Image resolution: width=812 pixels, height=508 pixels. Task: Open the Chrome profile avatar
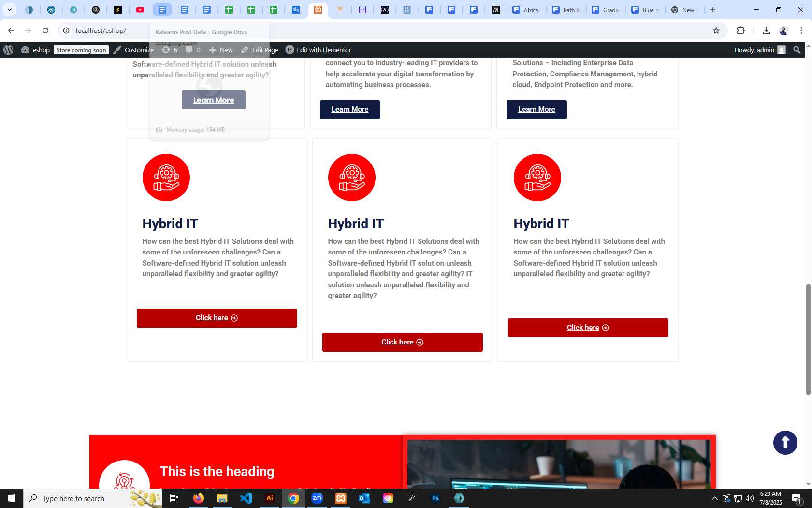point(783,30)
